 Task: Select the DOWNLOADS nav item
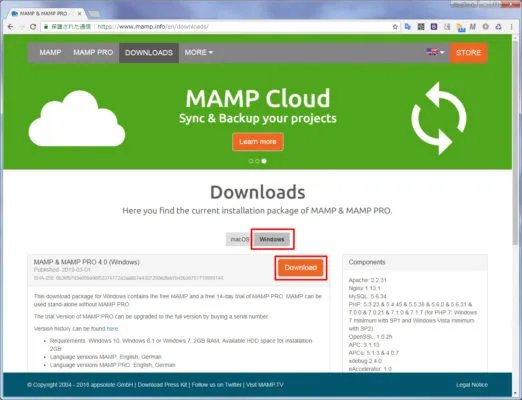click(x=149, y=53)
